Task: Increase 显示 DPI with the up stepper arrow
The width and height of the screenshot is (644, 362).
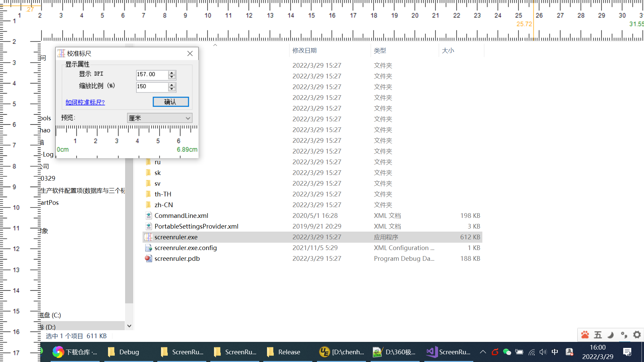Action: 172,73
